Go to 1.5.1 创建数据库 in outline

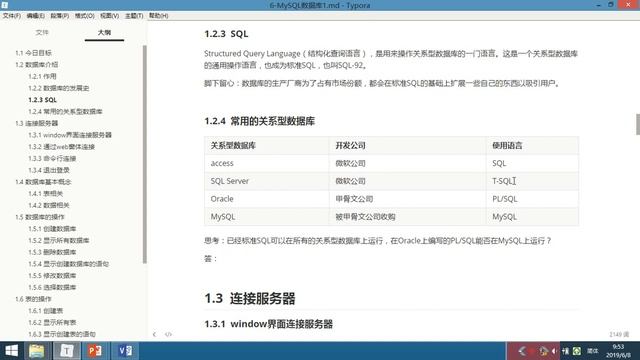pyautogui.click(x=52, y=229)
